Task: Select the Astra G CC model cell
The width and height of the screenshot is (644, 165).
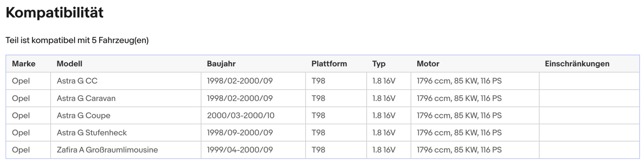Action: point(77,81)
